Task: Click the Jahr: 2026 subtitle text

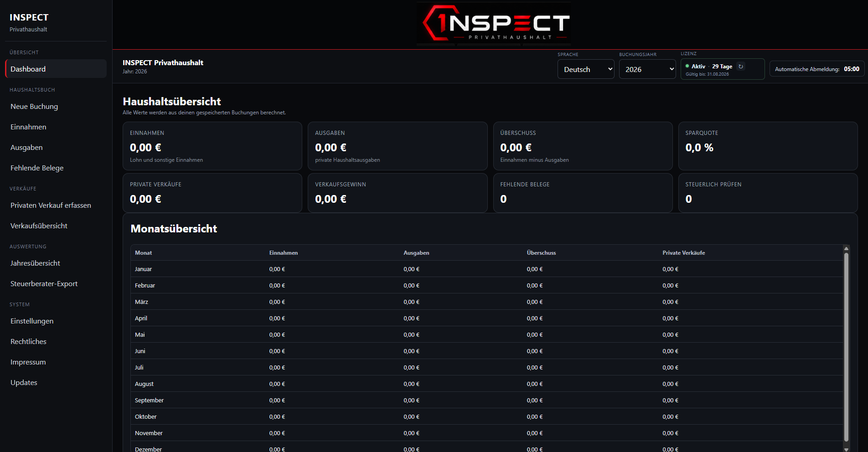Action: [x=134, y=72]
